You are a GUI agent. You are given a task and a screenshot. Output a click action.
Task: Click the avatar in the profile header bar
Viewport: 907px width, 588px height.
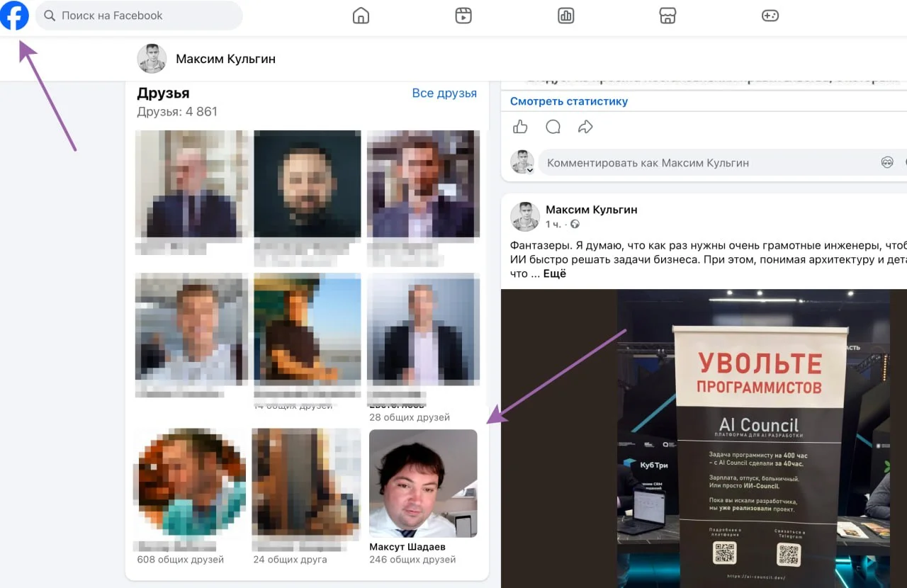click(152, 59)
